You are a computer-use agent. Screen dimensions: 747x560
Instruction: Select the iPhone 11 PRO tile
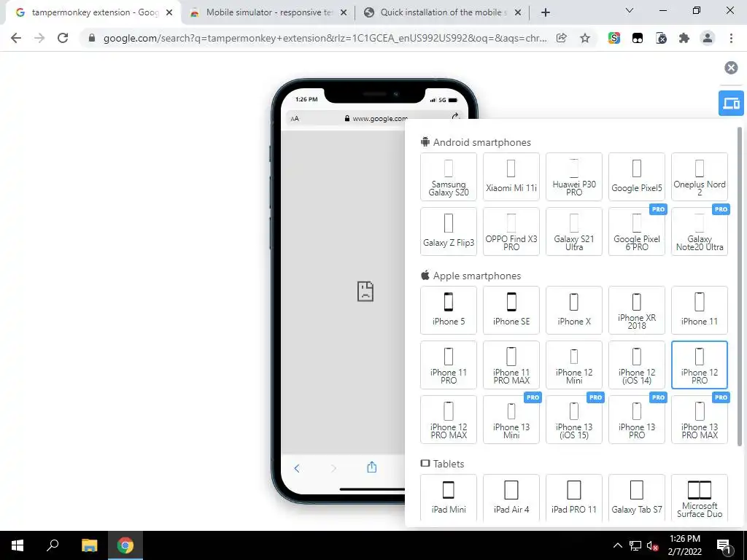point(449,365)
